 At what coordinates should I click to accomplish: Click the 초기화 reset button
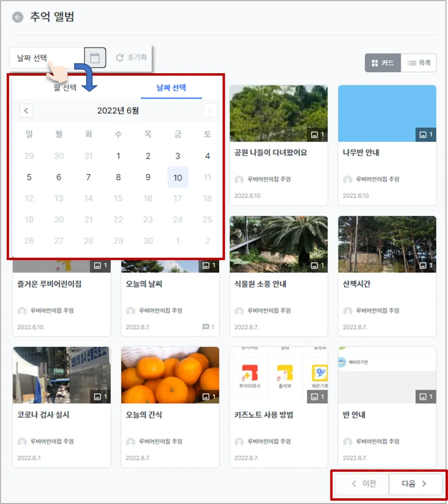click(132, 58)
